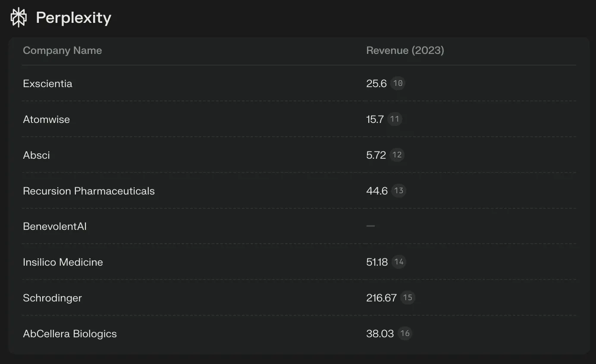Click the empty dash in BenevolentAI revenue
596x364 pixels.
pos(370,226)
